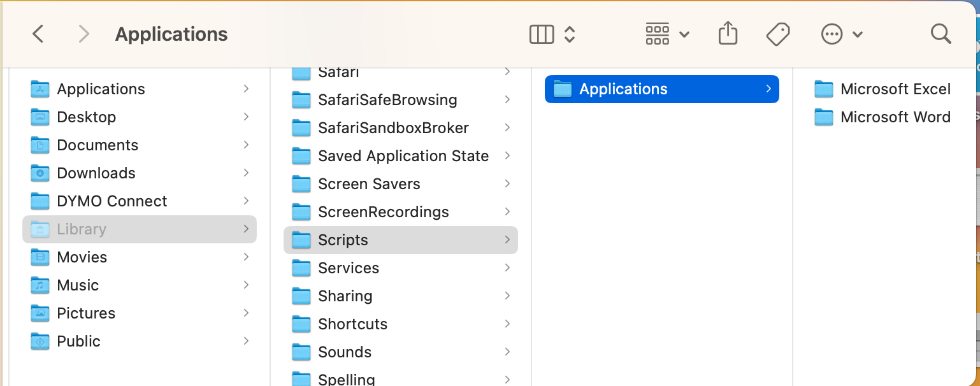Viewport: 980px width, 386px height.
Task: Open the view chooser up-down arrows
Action: pos(570,34)
